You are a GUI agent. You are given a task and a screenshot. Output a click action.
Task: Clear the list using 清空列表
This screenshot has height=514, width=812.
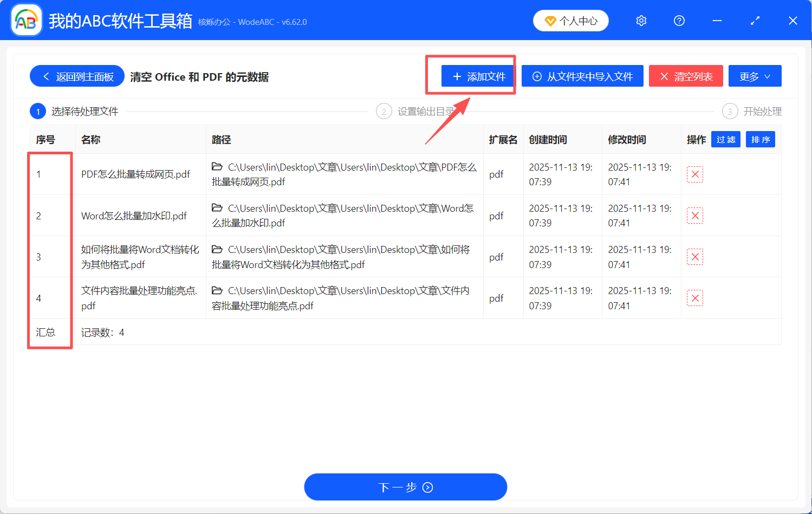click(686, 76)
